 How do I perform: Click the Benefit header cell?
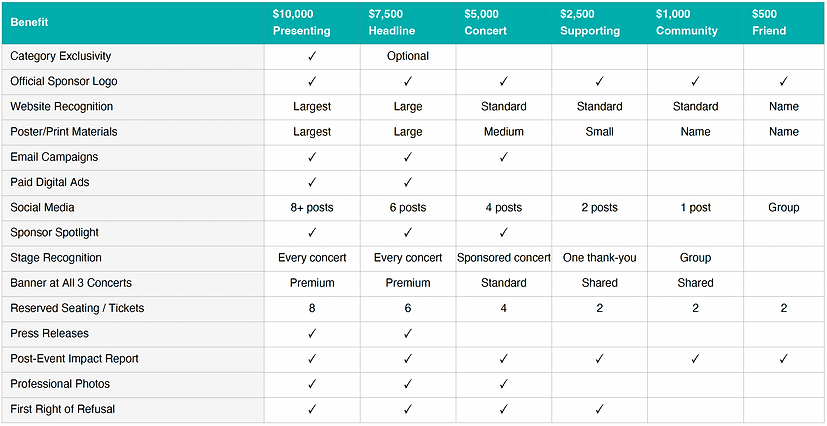[30, 23]
